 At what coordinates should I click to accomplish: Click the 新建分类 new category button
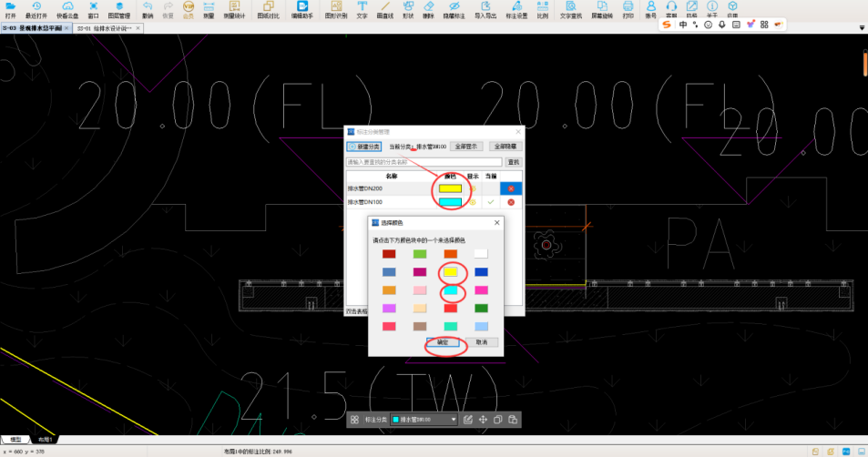(x=363, y=146)
